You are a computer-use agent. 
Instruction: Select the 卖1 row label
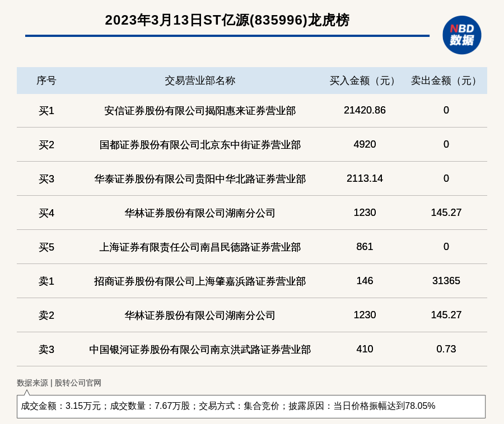(x=46, y=281)
